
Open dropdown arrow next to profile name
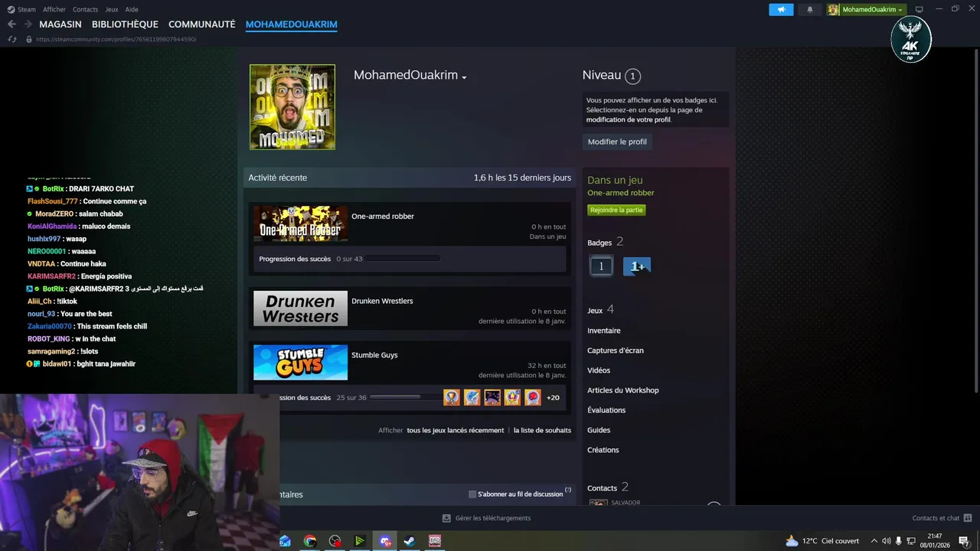point(464,77)
